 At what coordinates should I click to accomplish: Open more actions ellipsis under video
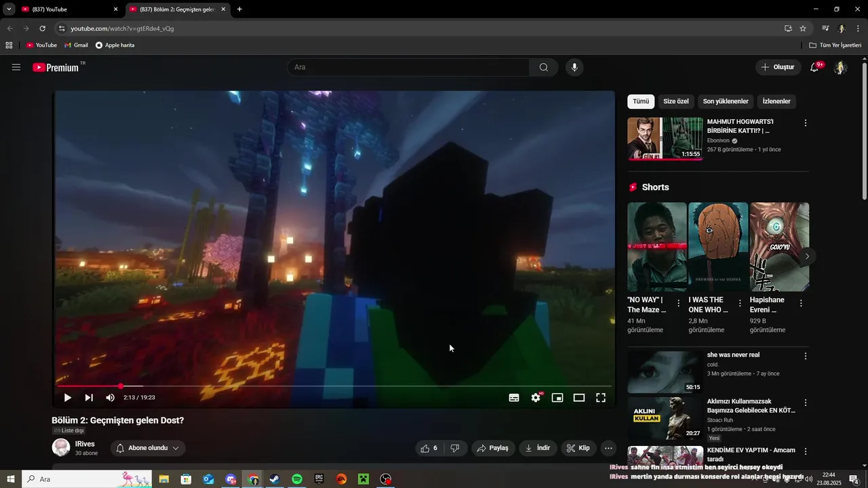click(x=608, y=448)
